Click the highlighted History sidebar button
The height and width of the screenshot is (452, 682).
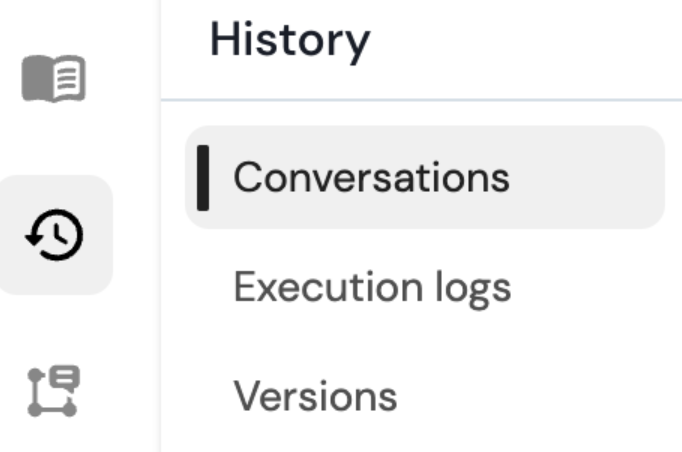pyautogui.click(x=54, y=235)
